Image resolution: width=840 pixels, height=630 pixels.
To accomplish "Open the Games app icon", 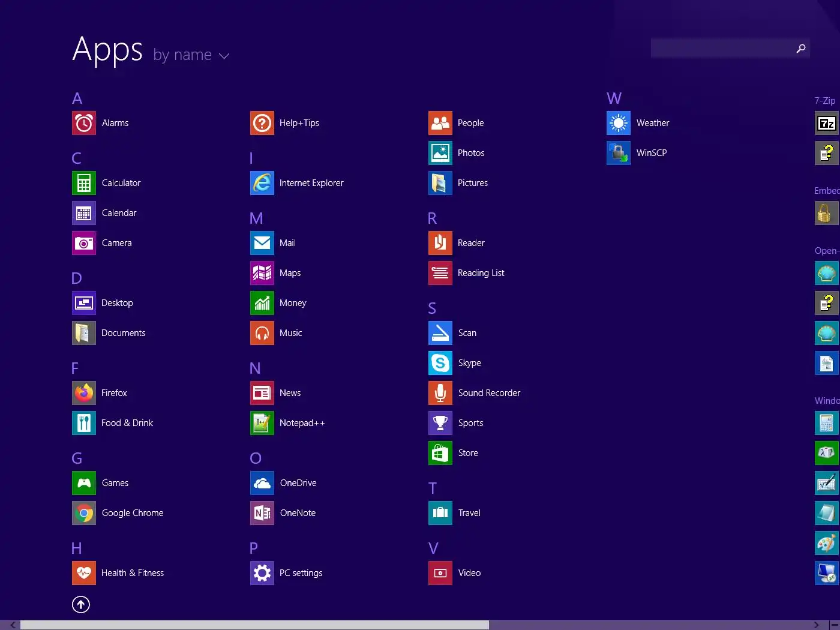I will point(84,483).
